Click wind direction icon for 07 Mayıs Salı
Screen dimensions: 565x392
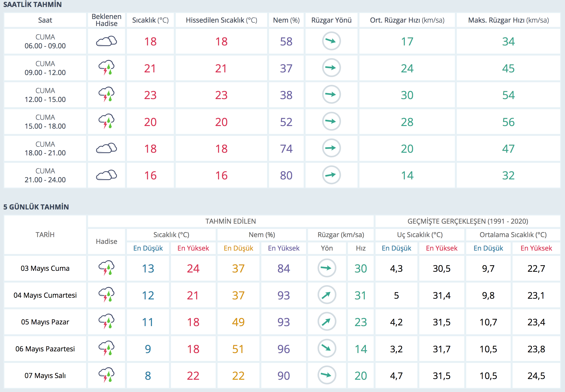tap(327, 375)
